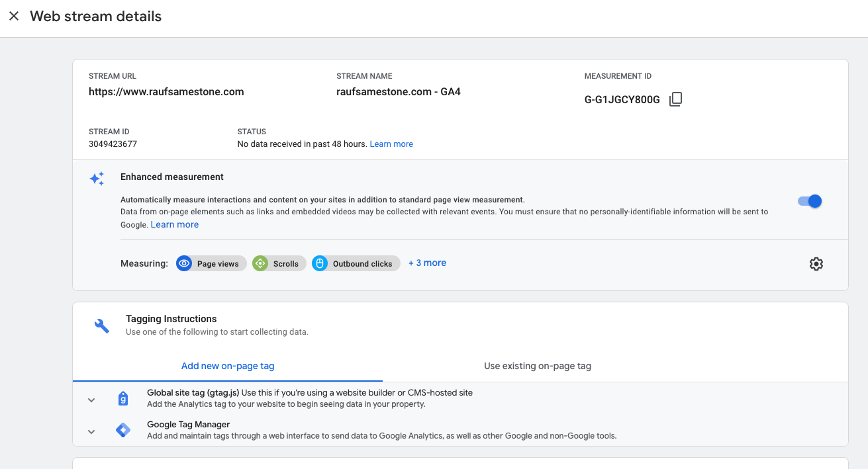Click the stream ID 3049423677
This screenshot has width=868, height=469.
[x=113, y=144]
